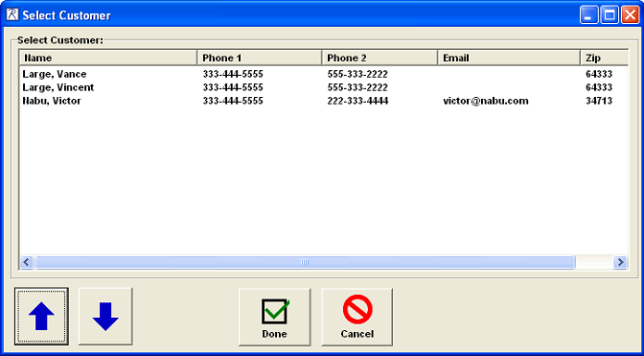This screenshot has width=644, height=356.
Task: Click the Zip column header
Action: click(x=605, y=58)
